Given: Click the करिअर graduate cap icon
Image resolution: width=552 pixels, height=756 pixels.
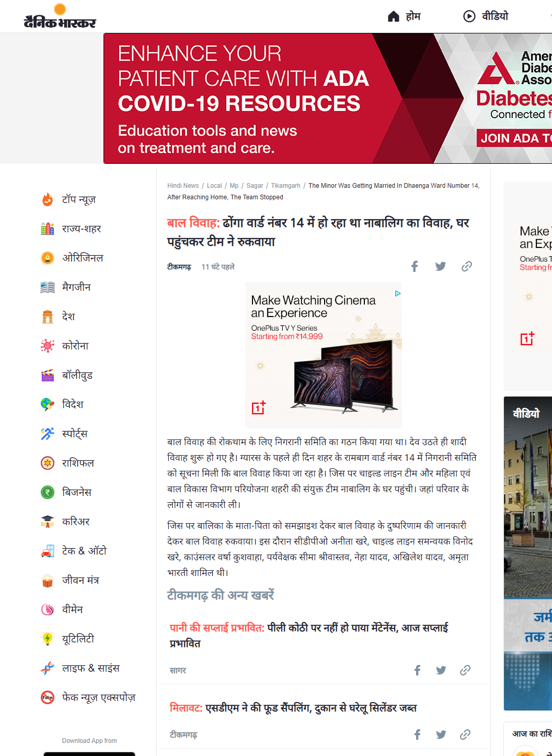Looking at the screenshot, I should click(48, 522).
